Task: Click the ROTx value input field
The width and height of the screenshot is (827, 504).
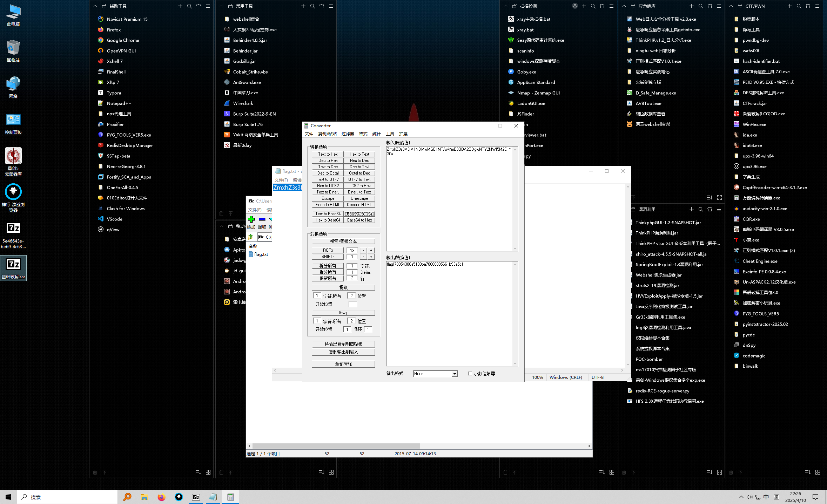Action: point(352,250)
